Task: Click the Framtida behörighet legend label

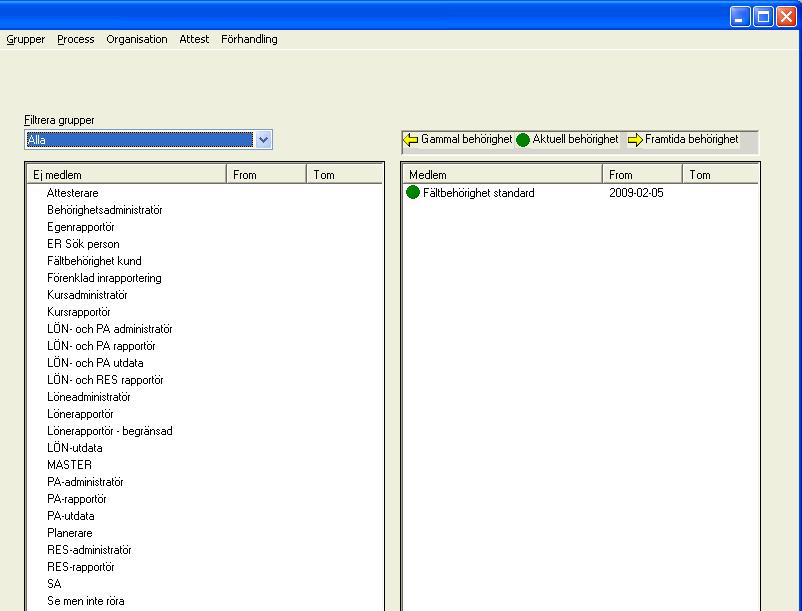Action: (692, 139)
